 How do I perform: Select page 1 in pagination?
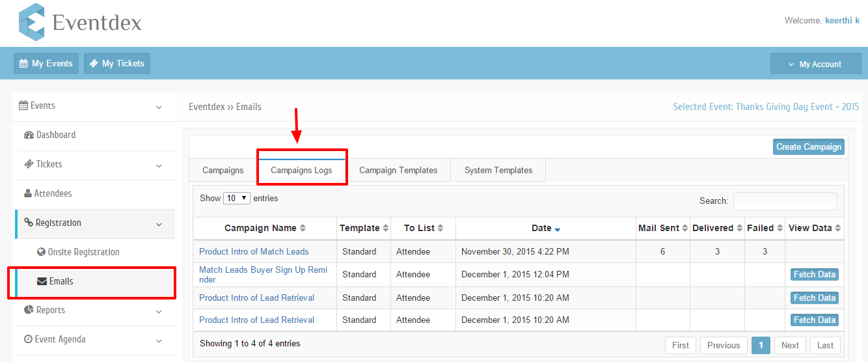click(x=761, y=345)
